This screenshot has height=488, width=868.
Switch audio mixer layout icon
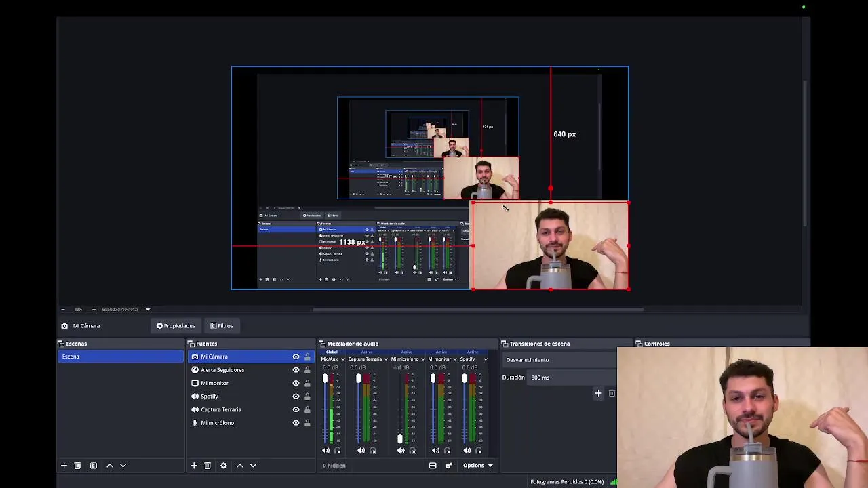point(433,466)
